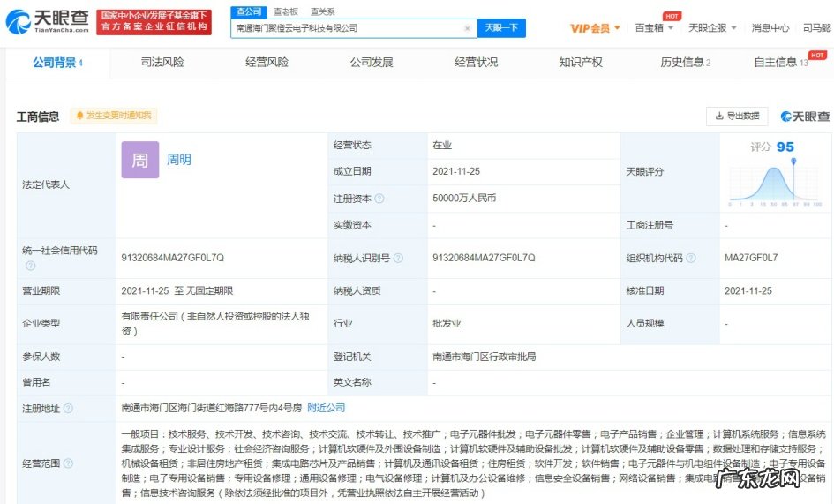This screenshot has height=504, width=834.
Task: Click the 导出数据 export button
Action: (737, 116)
